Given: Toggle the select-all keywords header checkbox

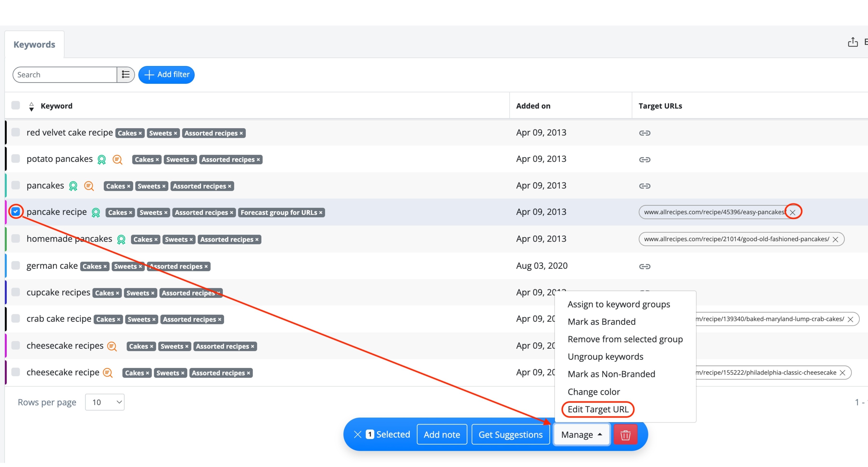Looking at the screenshot, I should pos(15,105).
